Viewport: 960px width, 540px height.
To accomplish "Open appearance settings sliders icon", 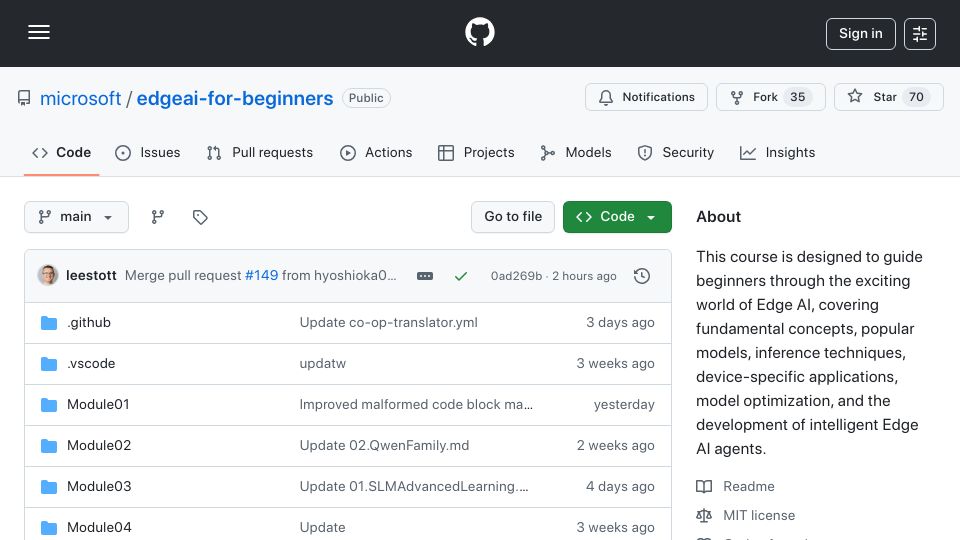I will coord(920,34).
